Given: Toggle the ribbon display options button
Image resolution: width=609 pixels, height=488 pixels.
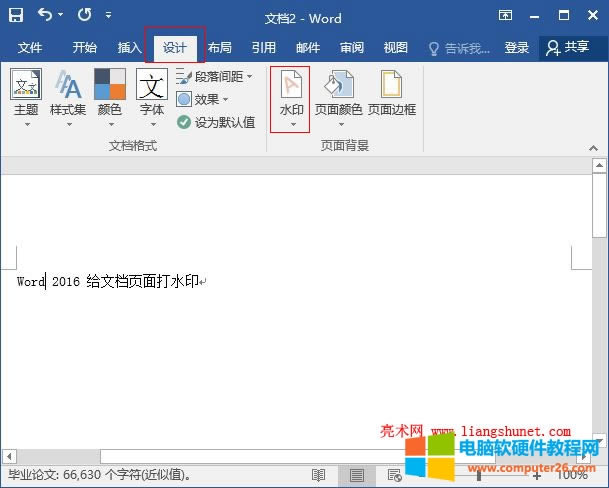Looking at the screenshot, I should point(506,16).
